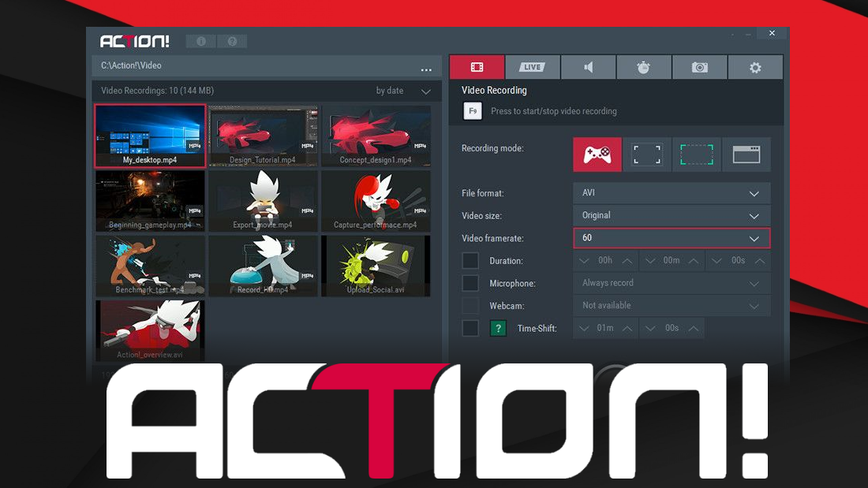Screen dimensions: 868x488
Task: Select the Upload_Social.avi thumbnail
Action: [376, 266]
